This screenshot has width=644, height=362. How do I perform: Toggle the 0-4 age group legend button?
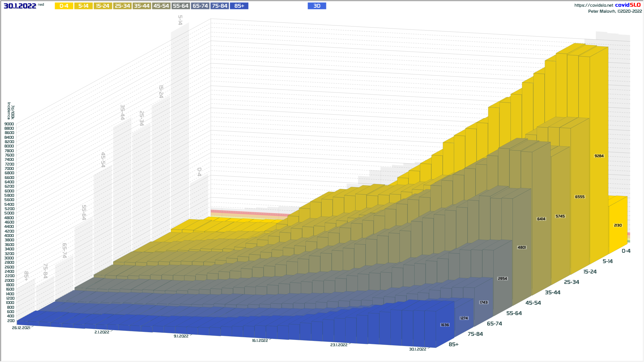click(64, 6)
